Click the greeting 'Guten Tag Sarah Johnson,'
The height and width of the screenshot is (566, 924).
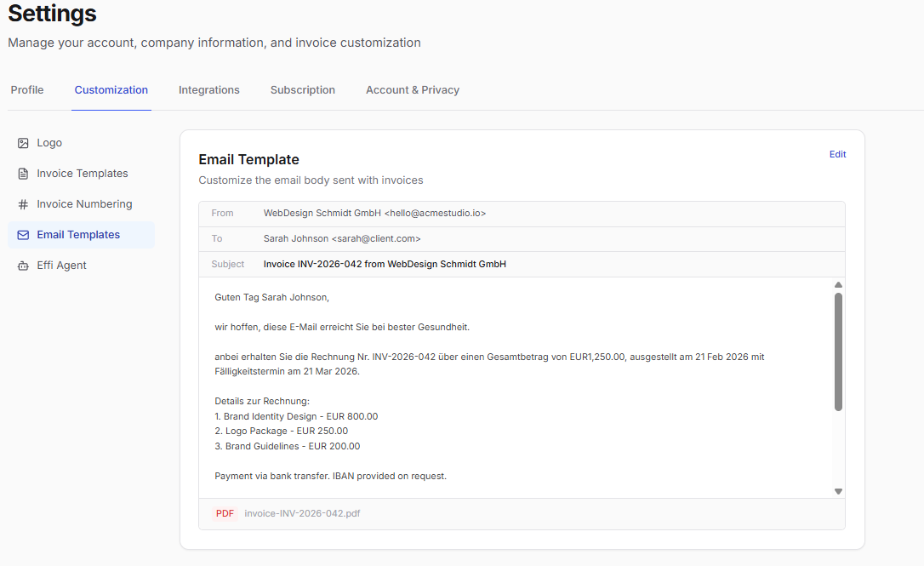271,298
